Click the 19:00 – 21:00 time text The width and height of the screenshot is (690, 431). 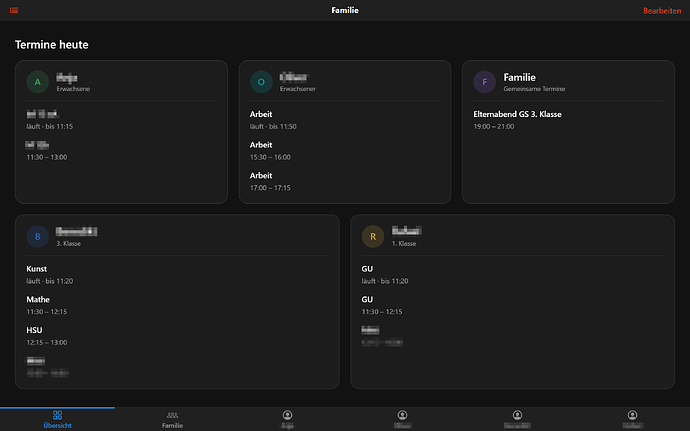(x=494, y=127)
